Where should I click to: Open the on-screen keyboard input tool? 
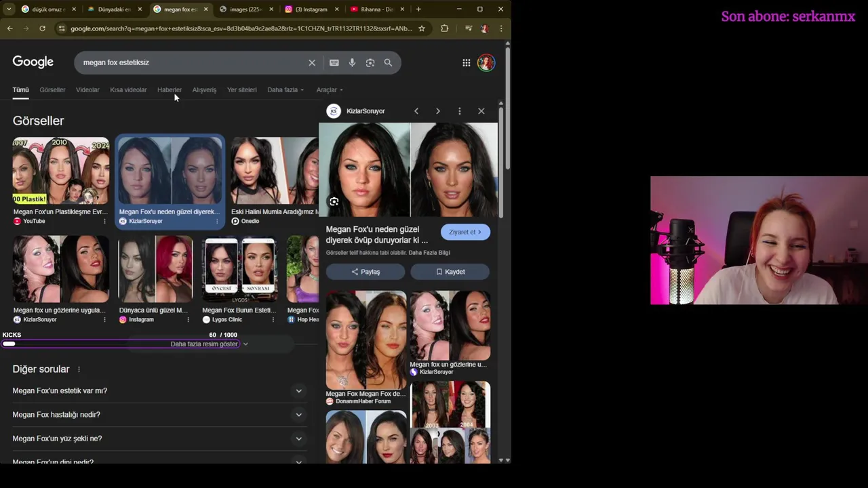(x=334, y=62)
